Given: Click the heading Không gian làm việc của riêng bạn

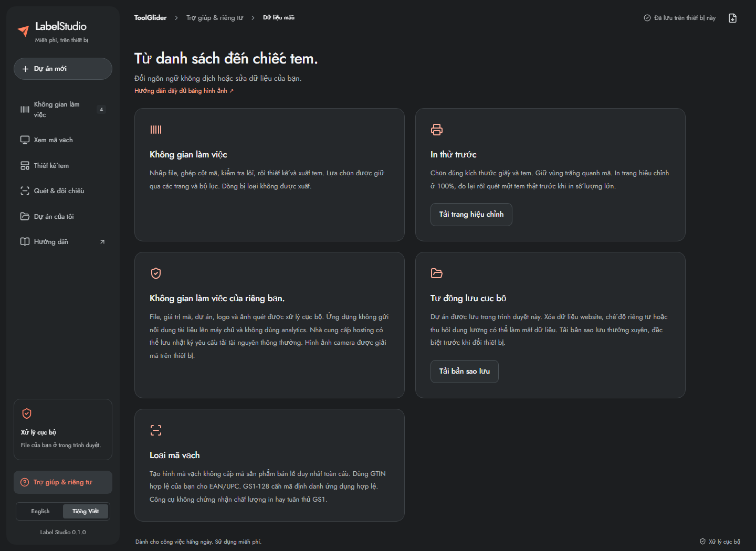Looking at the screenshot, I should coord(217,299).
